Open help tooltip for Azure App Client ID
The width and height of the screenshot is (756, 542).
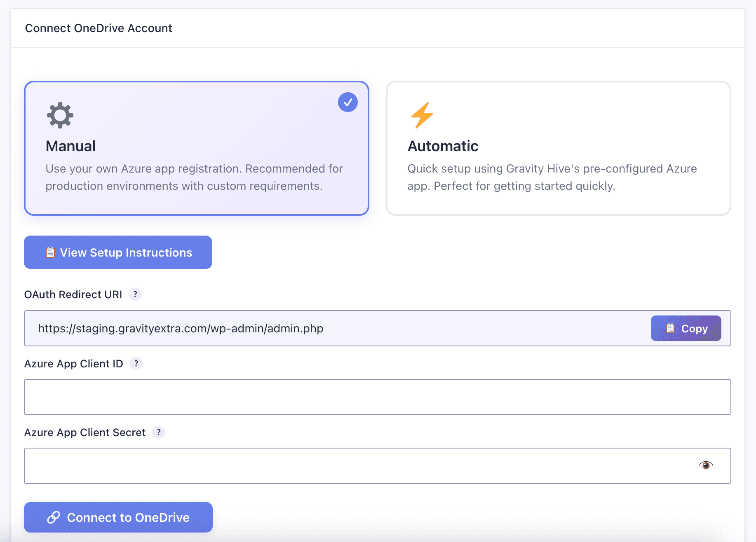[x=136, y=364]
